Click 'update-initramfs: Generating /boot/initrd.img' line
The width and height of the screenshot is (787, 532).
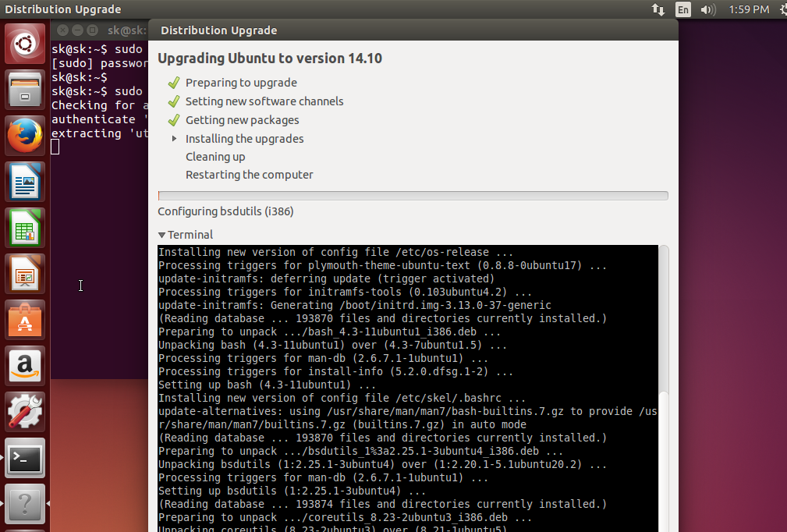point(355,305)
